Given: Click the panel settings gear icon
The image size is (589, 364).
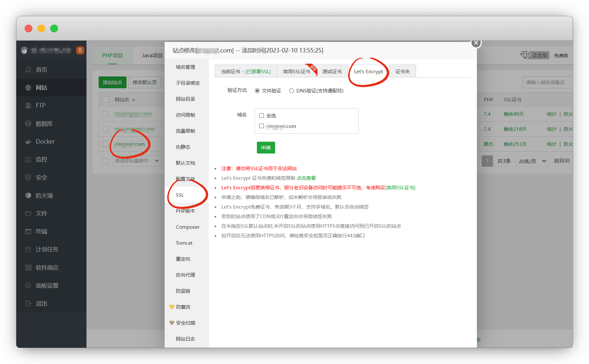Looking at the screenshot, I should pyautogui.click(x=28, y=285).
